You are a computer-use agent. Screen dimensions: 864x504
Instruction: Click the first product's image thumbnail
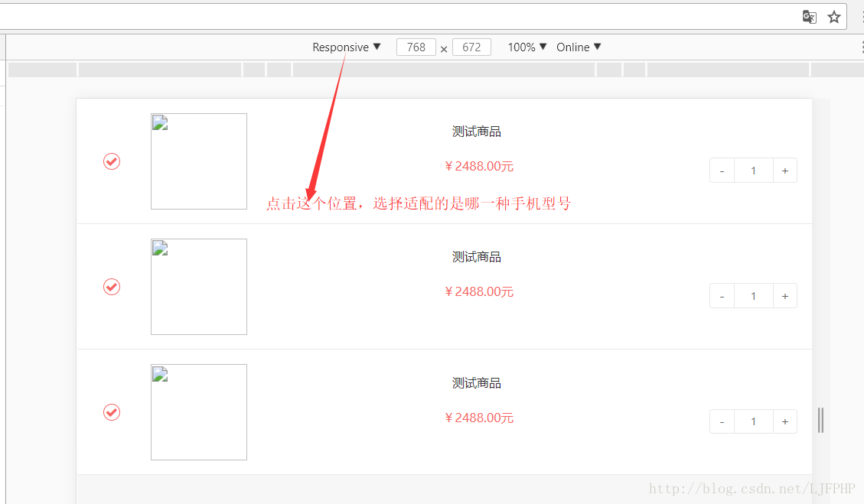(x=199, y=161)
